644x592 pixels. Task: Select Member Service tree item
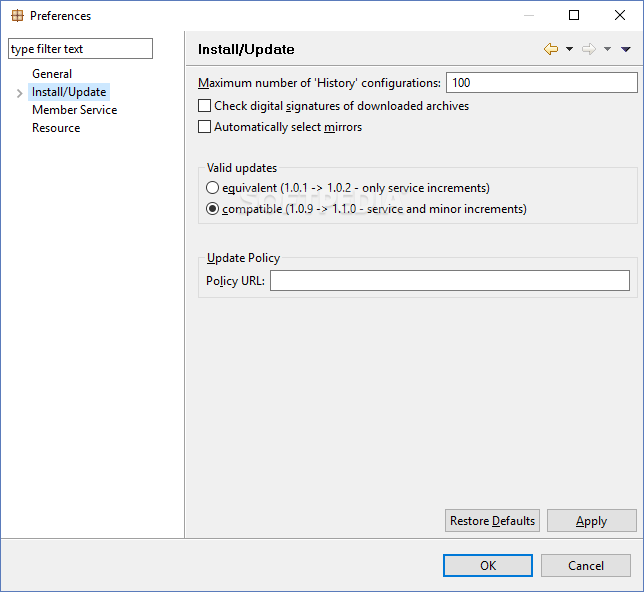tap(75, 110)
